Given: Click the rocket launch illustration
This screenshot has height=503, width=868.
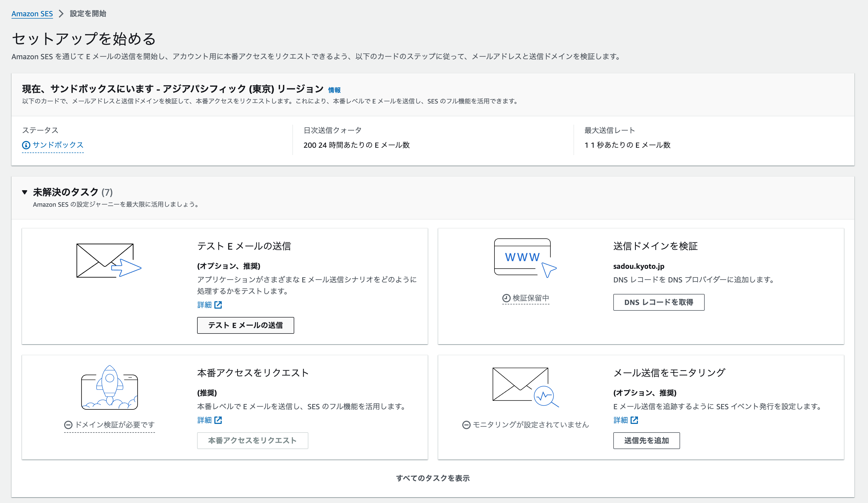Looking at the screenshot, I should click(x=109, y=387).
